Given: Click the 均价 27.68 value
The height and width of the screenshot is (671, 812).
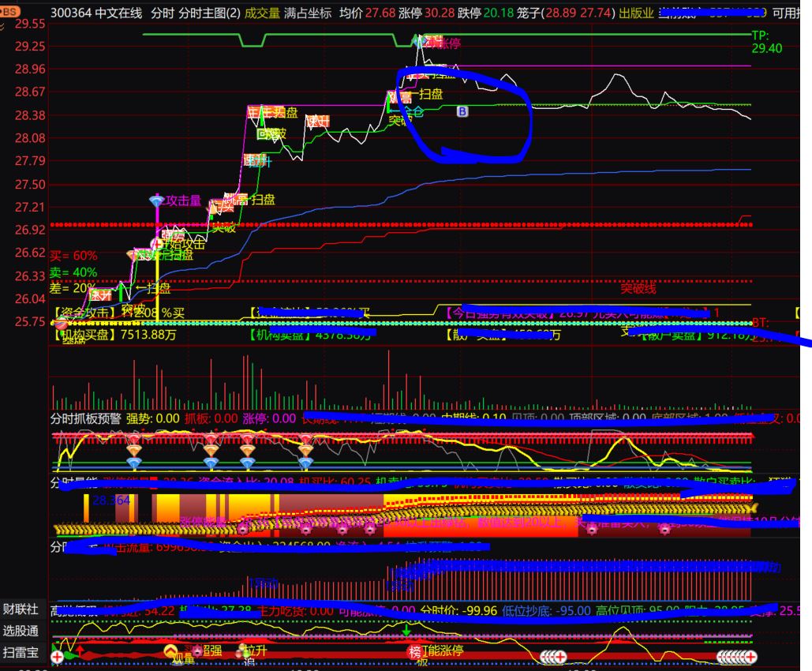Looking at the screenshot, I should (367, 13).
